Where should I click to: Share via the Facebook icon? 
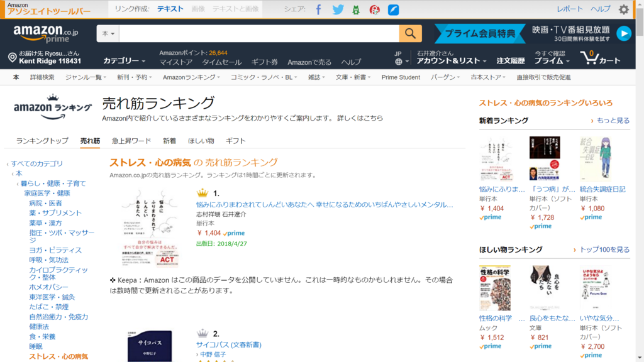[x=318, y=9]
